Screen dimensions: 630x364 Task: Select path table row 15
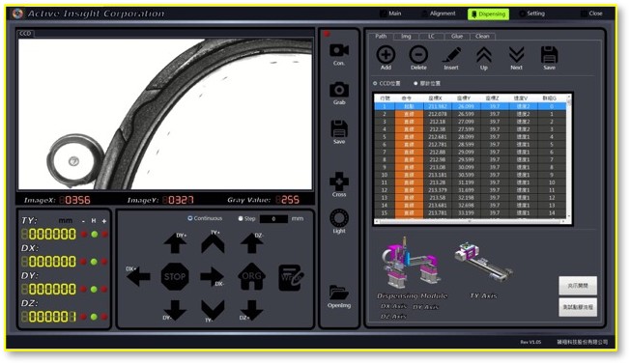(x=471, y=212)
